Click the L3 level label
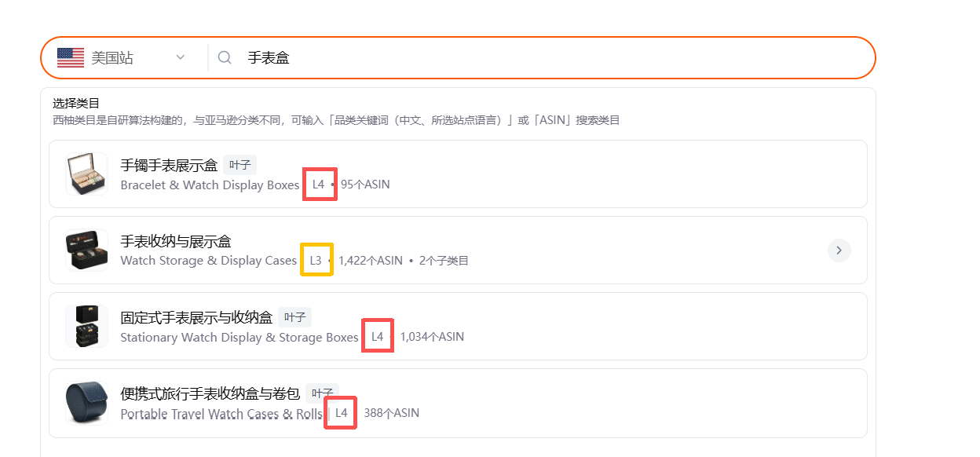 coord(316,261)
